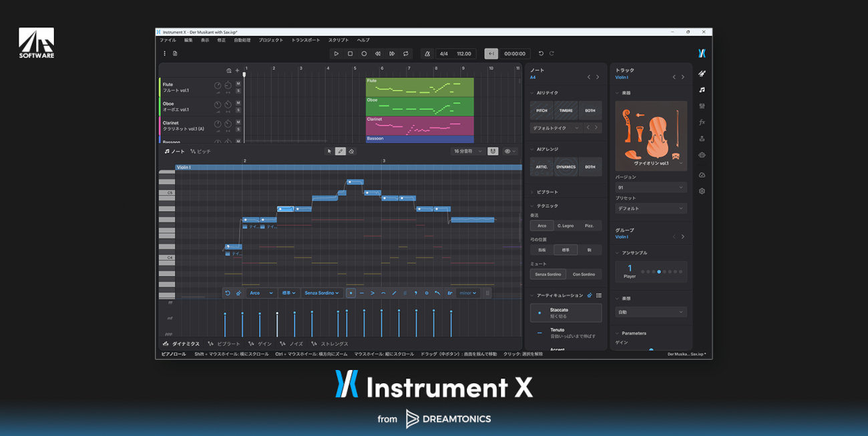Open the 16分音符 quantize dropdown
868x436 pixels.
click(467, 152)
